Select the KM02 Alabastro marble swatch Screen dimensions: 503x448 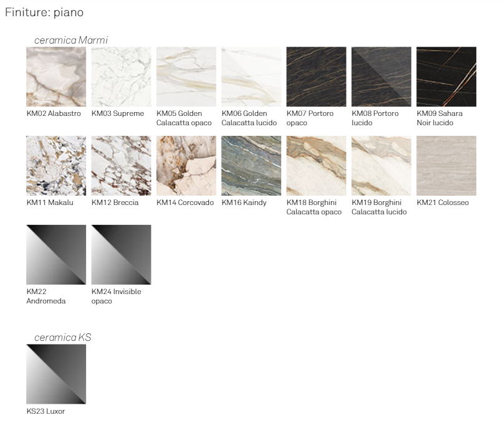pos(56,77)
